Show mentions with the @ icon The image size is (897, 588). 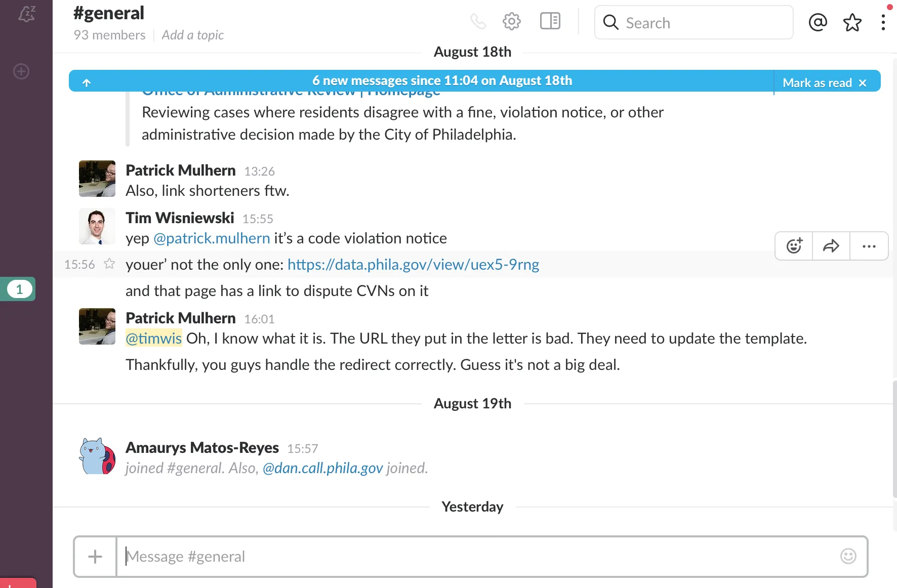[818, 22]
